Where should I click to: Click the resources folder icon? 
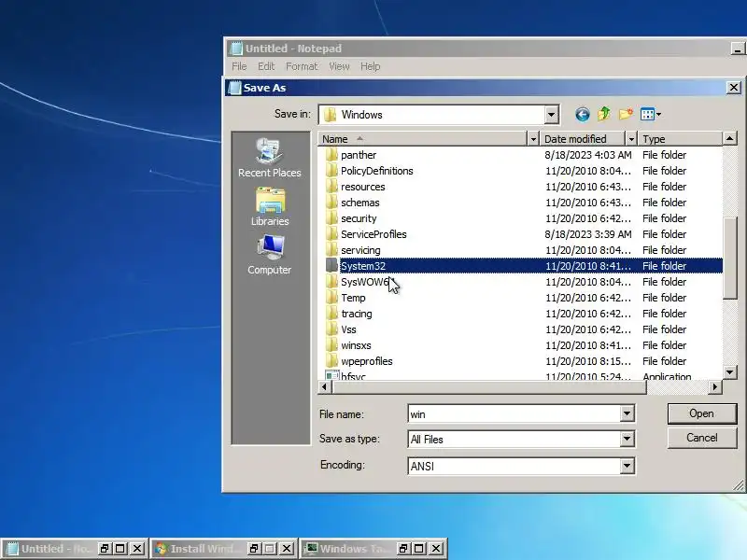331,187
